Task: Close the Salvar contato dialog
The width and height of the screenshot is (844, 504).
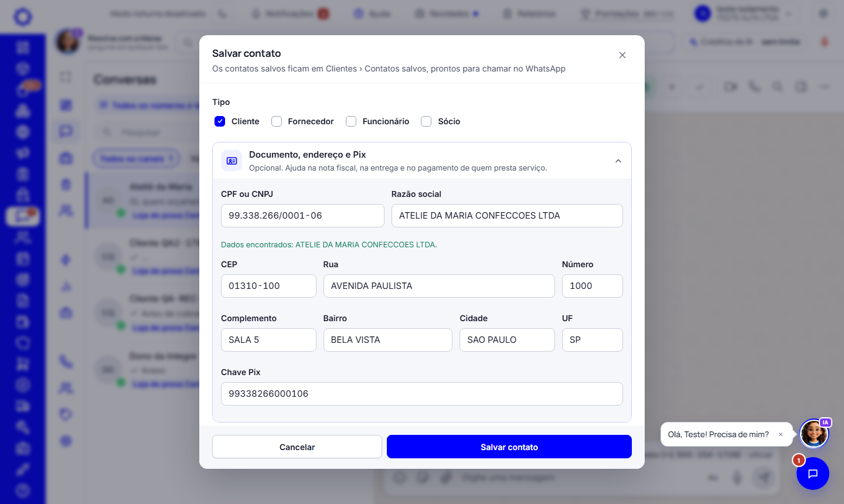Action: click(622, 55)
